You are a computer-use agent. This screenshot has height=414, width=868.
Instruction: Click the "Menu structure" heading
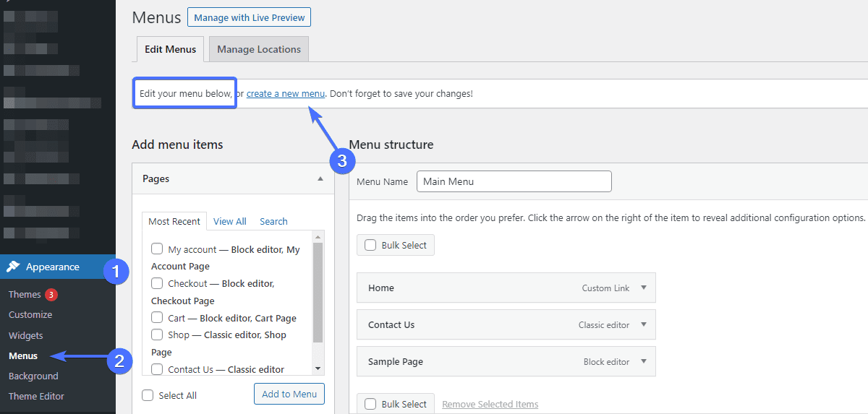click(x=391, y=145)
